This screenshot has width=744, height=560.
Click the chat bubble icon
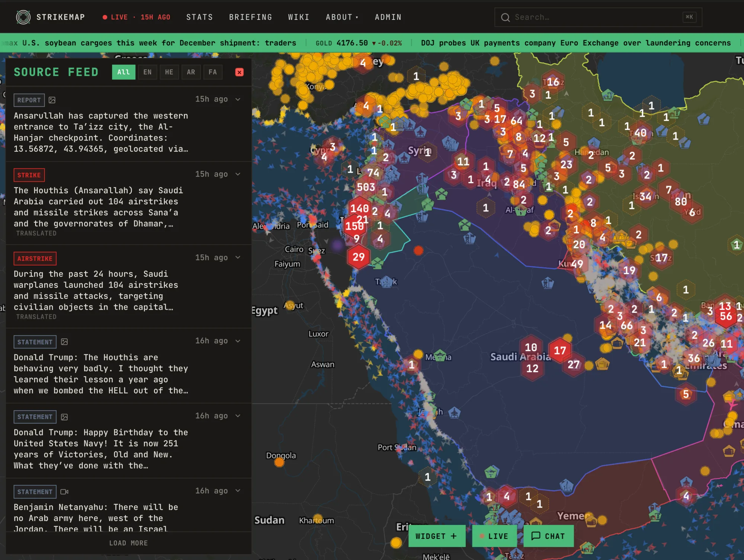[x=536, y=536]
